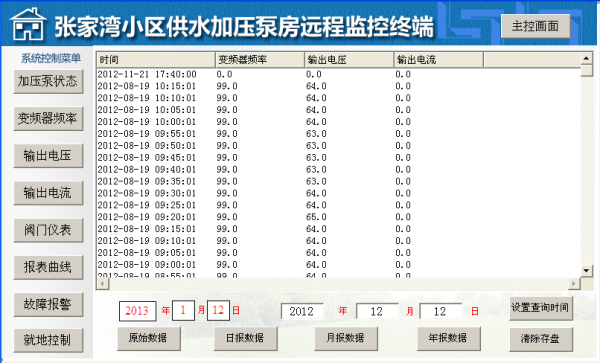Select row 2012-08-19 09:45:01
This screenshot has height=363, width=600.
(x=338, y=157)
